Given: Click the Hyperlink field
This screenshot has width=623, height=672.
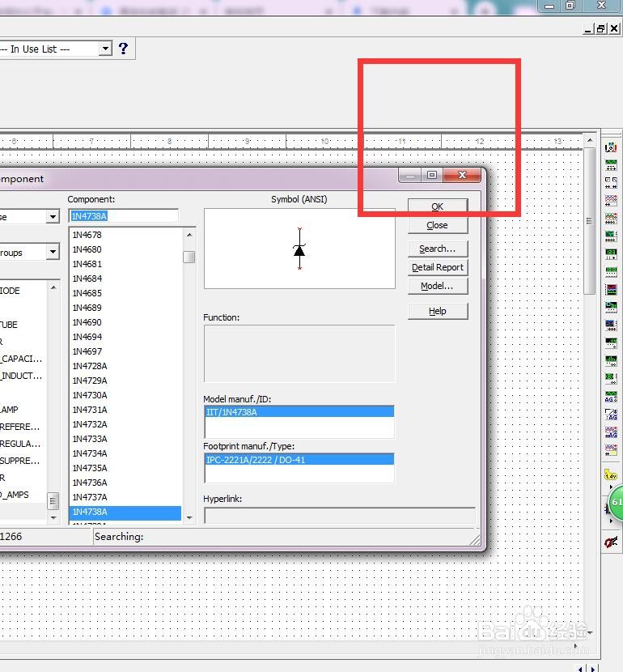Looking at the screenshot, I should (340, 515).
